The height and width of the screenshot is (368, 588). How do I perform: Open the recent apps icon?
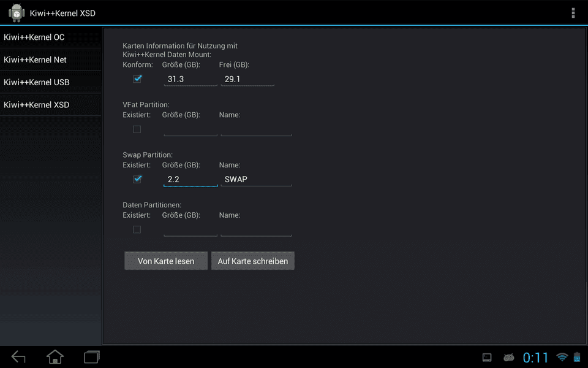coord(91,357)
